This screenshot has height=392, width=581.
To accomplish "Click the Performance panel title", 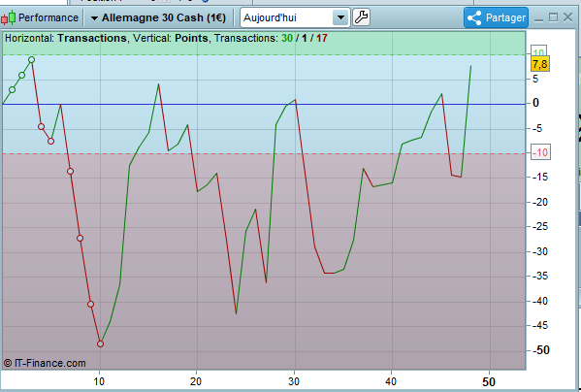I will [x=48, y=17].
